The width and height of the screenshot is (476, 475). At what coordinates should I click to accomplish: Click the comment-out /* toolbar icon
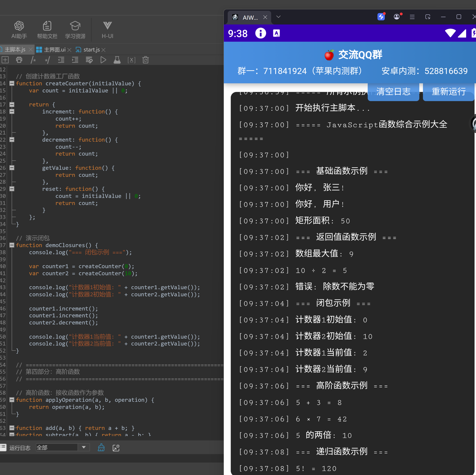(x=33, y=60)
